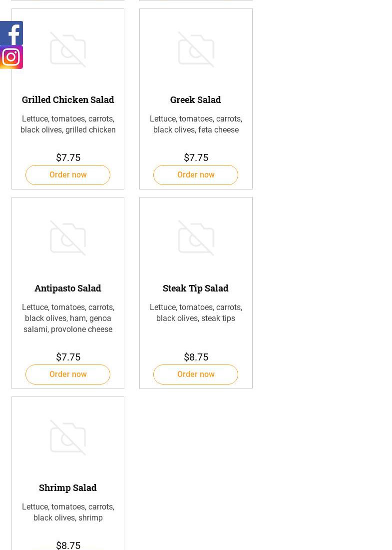Open the Shrimp Salad title
The width and height of the screenshot is (392, 550).
pos(68,487)
